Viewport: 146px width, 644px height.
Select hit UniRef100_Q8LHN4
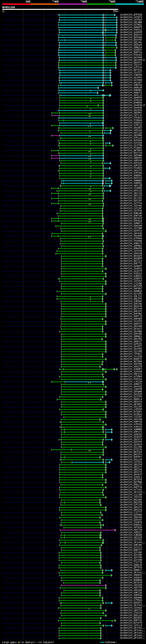pos(131,22)
